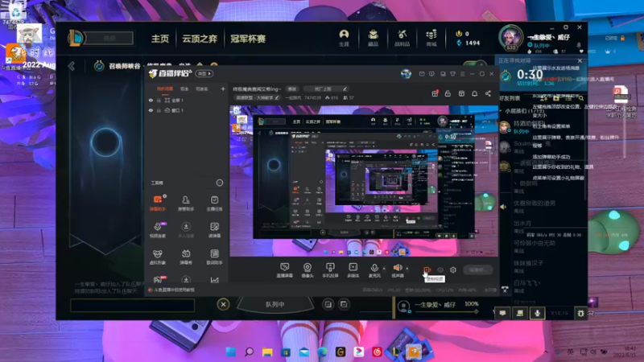
Task: Open the 视频连麦 tool
Action: pos(157,230)
